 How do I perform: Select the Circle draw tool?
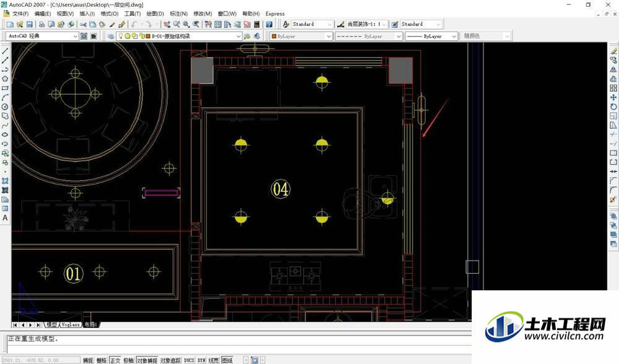click(x=5, y=106)
